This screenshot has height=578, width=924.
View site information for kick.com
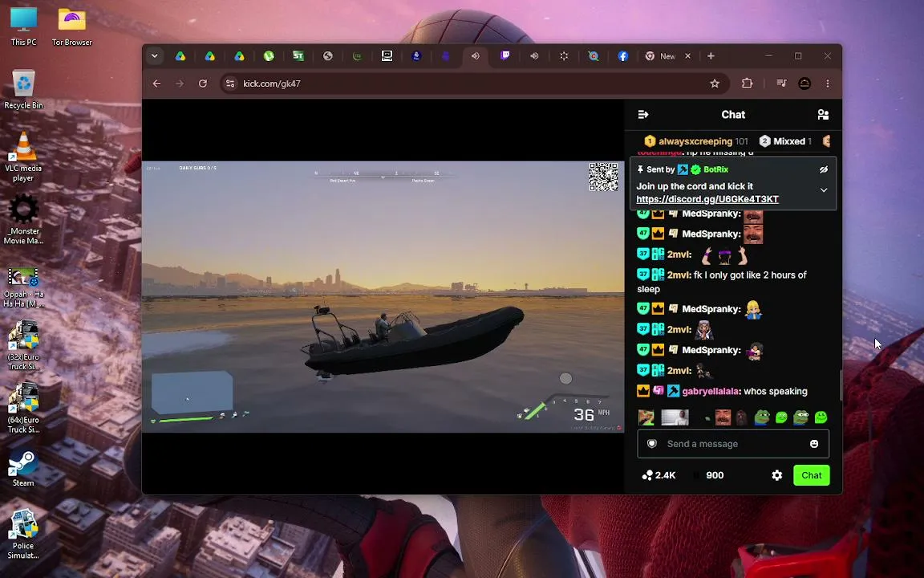(x=230, y=83)
